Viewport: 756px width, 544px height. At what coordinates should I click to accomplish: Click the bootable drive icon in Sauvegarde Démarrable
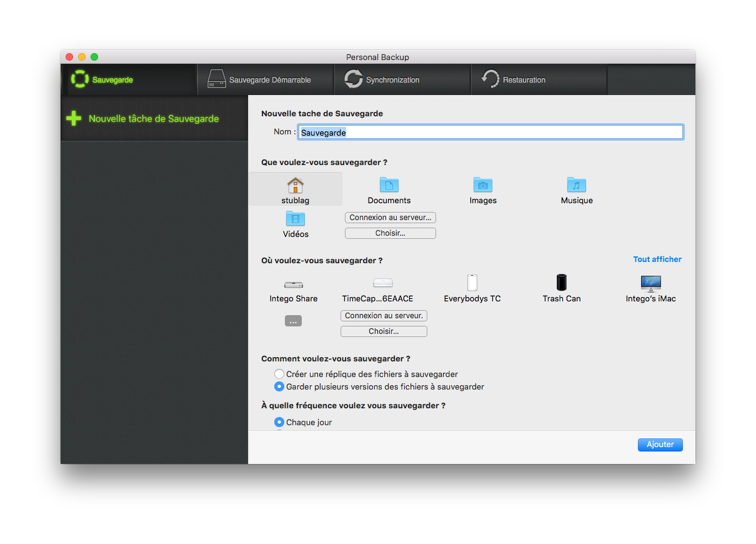(217, 79)
